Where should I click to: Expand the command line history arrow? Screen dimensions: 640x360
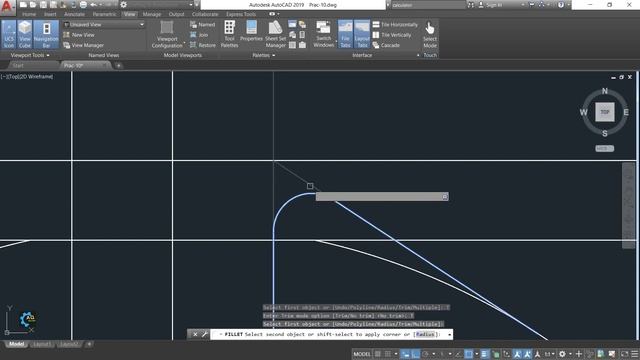pyautogui.click(x=449, y=334)
